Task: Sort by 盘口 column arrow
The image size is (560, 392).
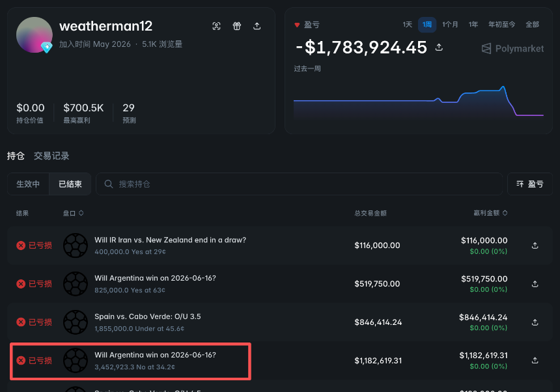Action: click(81, 213)
